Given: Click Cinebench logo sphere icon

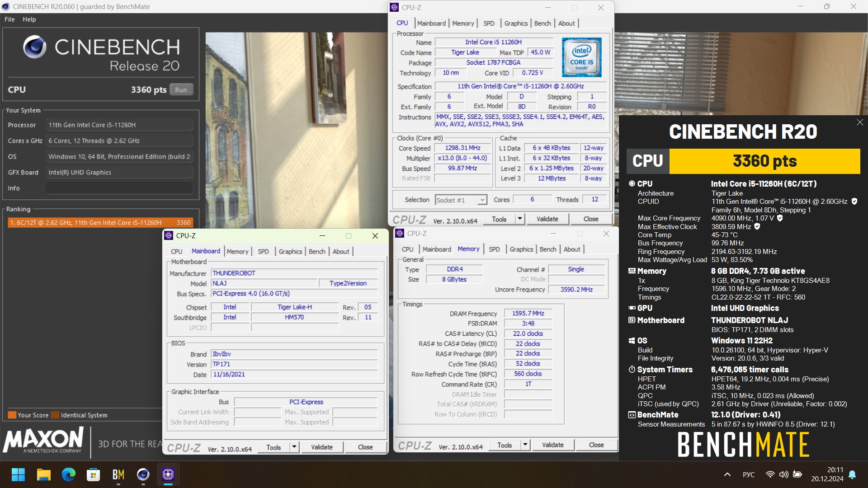Looking at the screenshot, I should click(x=34, y=47).
